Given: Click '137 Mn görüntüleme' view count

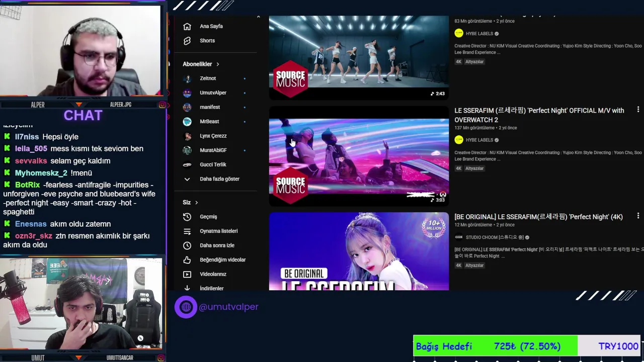Looking at the screenshot, I should point(474,128).
